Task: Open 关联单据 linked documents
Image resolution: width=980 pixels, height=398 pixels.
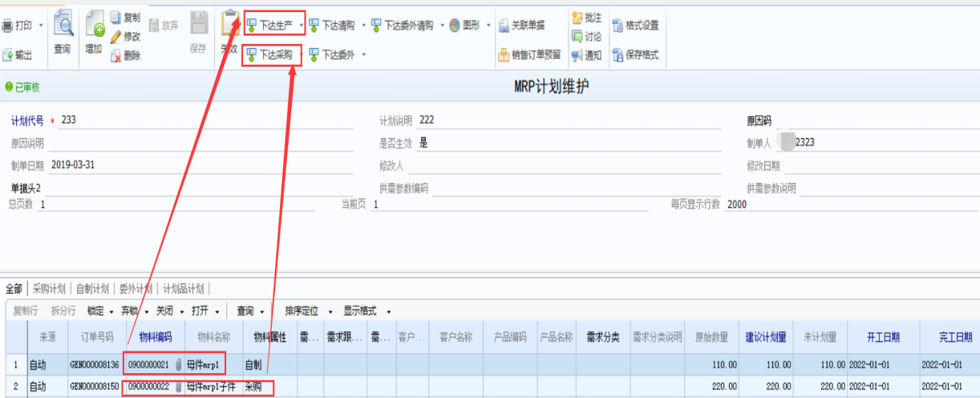Action: 503,25
